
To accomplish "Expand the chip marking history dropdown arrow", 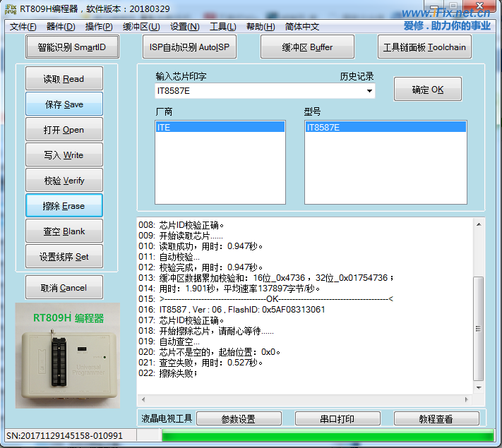I will point(369,91).
